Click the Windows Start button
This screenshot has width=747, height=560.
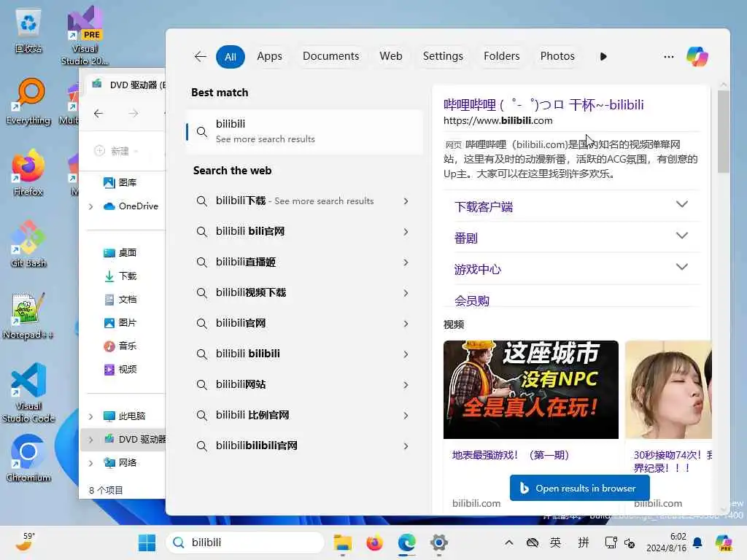[x=147, y=542]
